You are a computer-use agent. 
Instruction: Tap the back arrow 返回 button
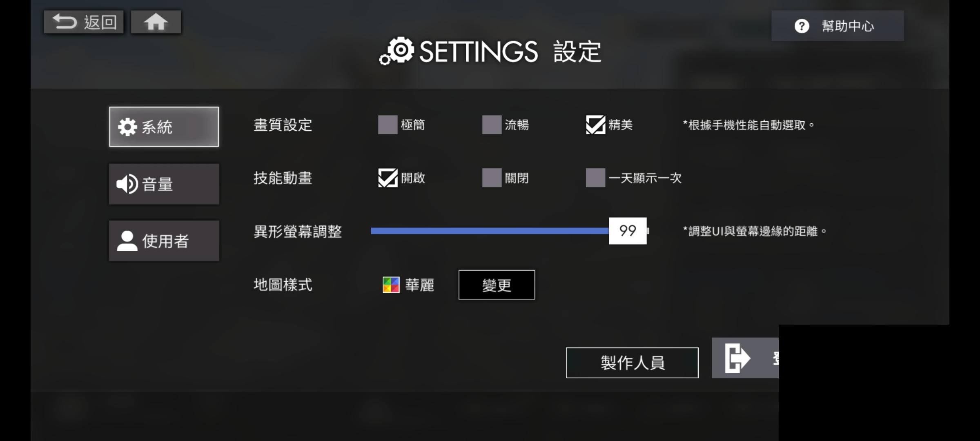pyautogui.click(x=84, y=22)
